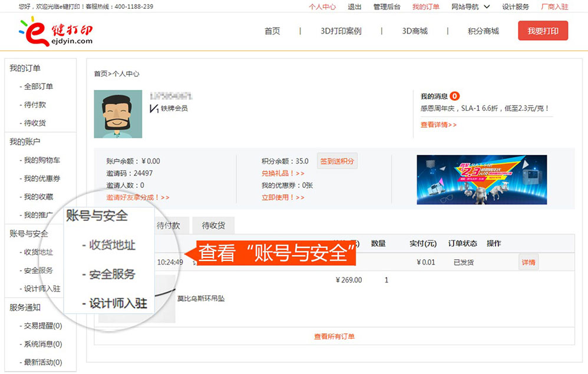This screenshot has height=374, width=588.
Task: Click the 查看所有订单 link
Action: (x=334, y=336)
